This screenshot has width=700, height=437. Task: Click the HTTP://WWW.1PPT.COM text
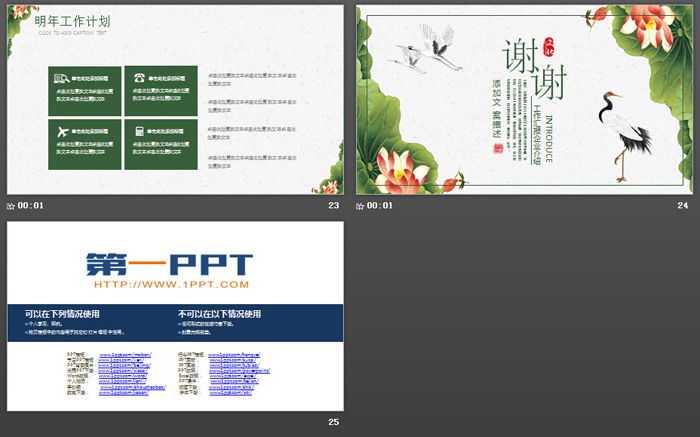pyautogui.click(x=171, y=284)
